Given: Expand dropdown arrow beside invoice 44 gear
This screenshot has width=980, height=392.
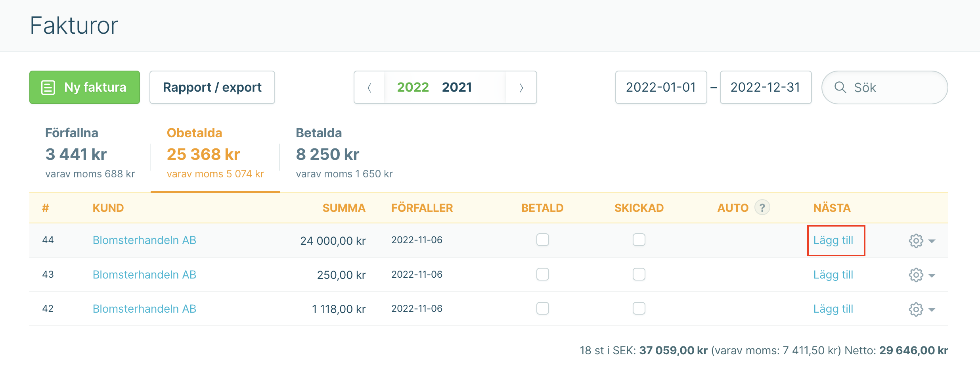Looking at the screenshot, I should point(932,241).
